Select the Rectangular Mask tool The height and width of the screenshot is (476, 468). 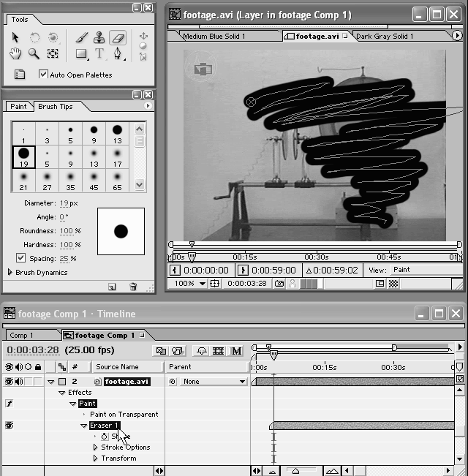[81, 53]
